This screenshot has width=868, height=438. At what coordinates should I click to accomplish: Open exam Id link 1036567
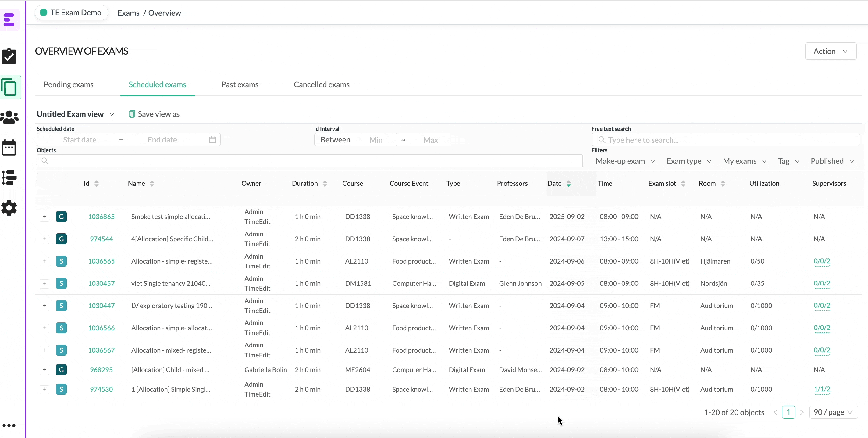click(101, 350)
